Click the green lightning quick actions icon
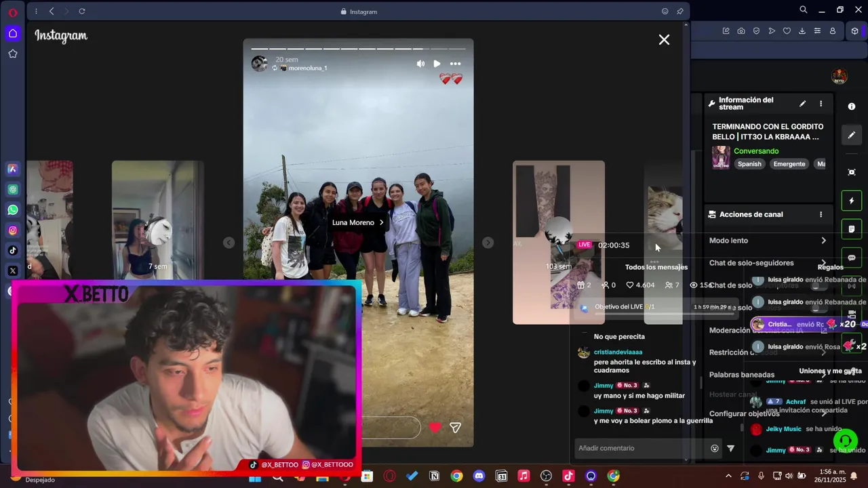 click(x=852, y=201)
